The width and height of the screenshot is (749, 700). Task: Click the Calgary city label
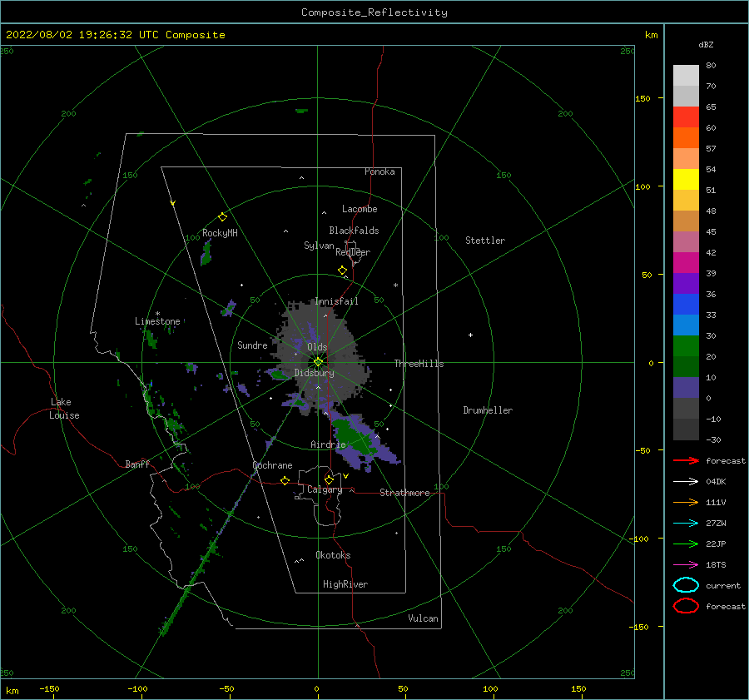click(x=325, y=489)
